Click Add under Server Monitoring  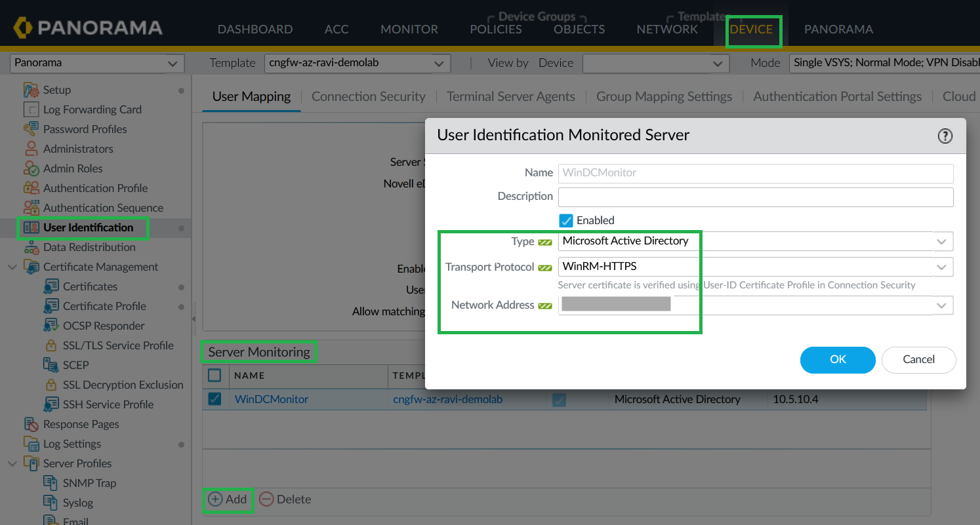228,499
